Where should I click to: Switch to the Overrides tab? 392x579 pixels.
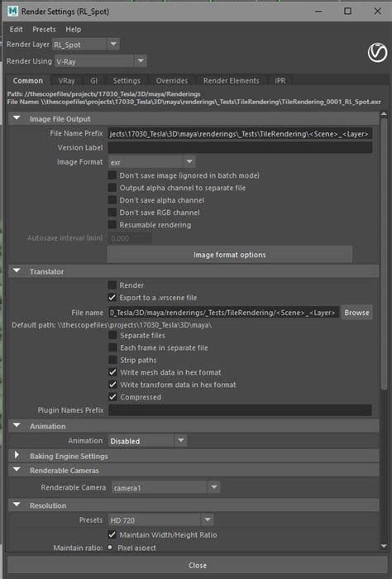click(172, 80)
